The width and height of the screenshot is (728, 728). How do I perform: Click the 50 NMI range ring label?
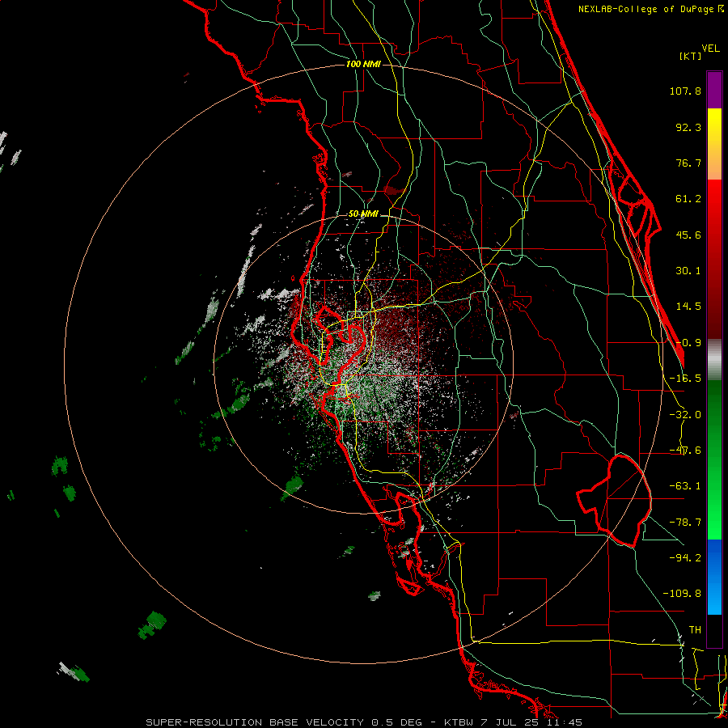pyautogui.click(x=363, y=214)
